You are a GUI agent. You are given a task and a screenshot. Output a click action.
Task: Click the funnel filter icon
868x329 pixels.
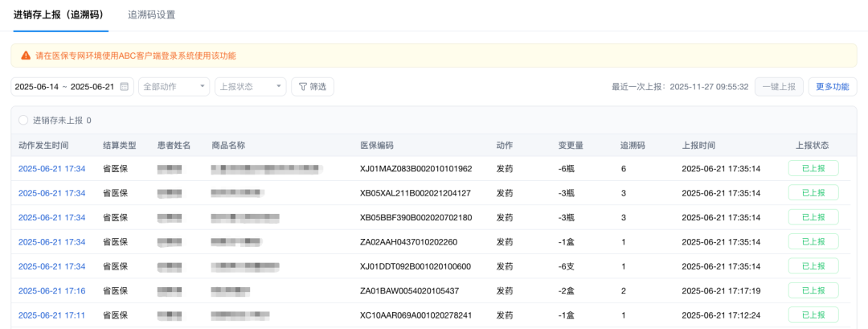coord(303,87)
